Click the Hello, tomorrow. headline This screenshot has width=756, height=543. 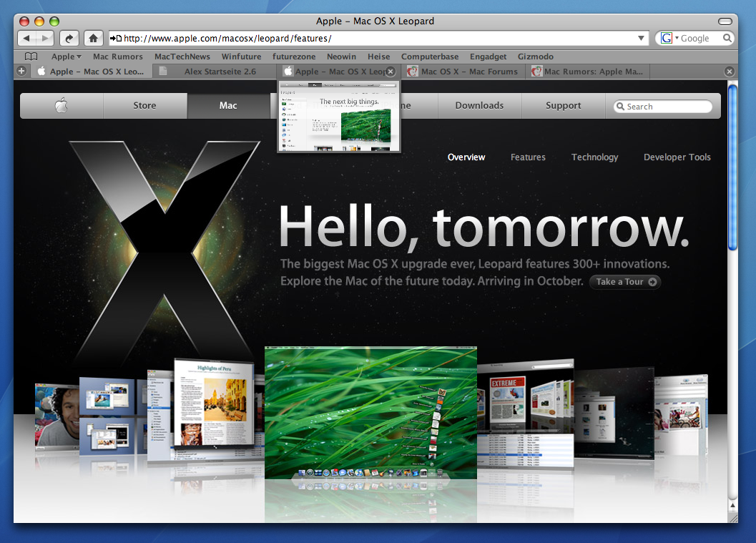(484, 227)
